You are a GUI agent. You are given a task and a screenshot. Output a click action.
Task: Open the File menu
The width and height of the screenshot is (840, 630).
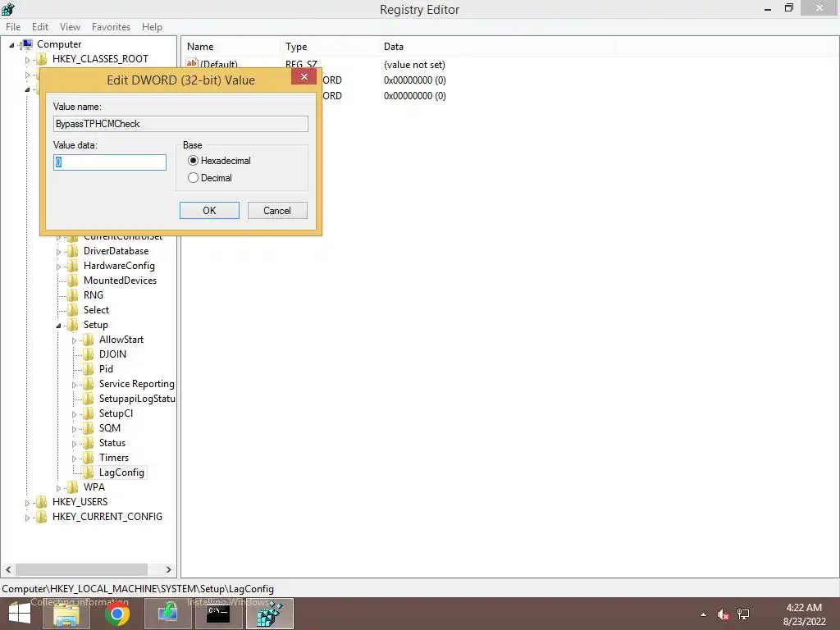pyautogui.click(x=13, y=27)
